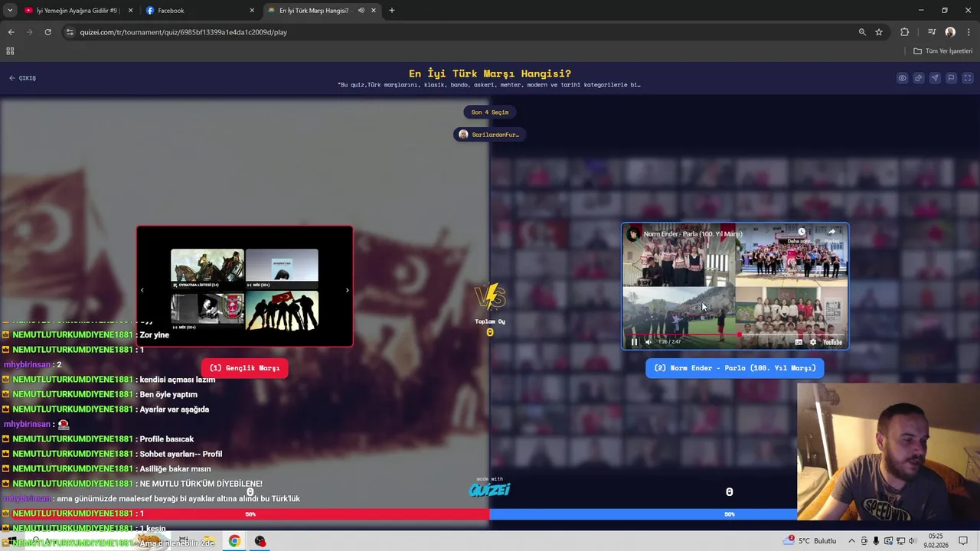980x551 pixels.
Task: Click the quiz title 'En İyi Türk Marşı Hangisi?'
Action: [x=490, y=73]
